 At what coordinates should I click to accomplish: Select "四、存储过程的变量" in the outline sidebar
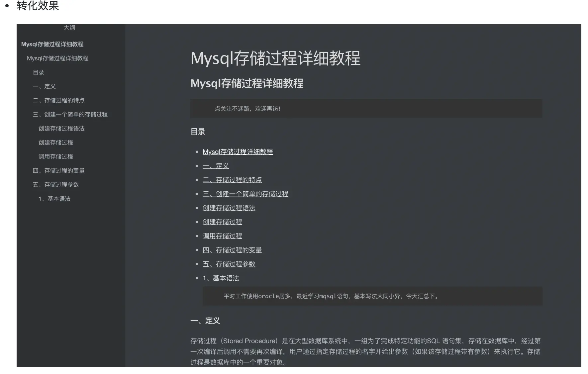pos(58,170)
